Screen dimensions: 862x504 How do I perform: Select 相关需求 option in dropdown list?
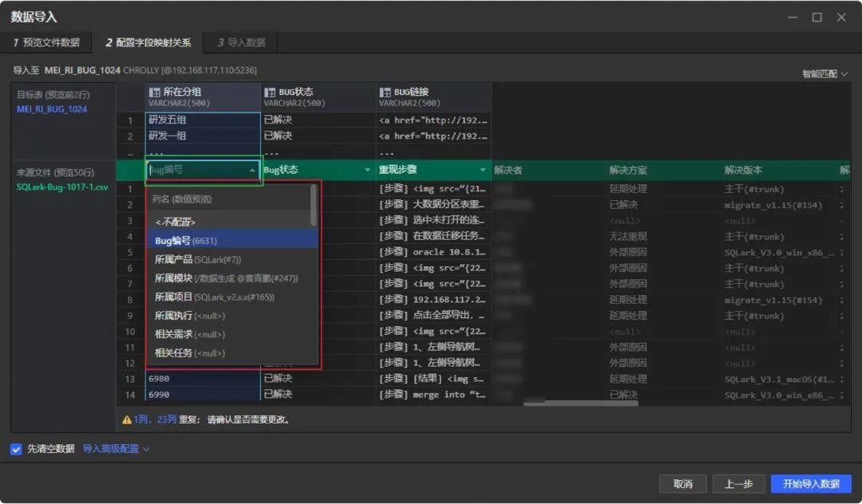click(232, 334)
